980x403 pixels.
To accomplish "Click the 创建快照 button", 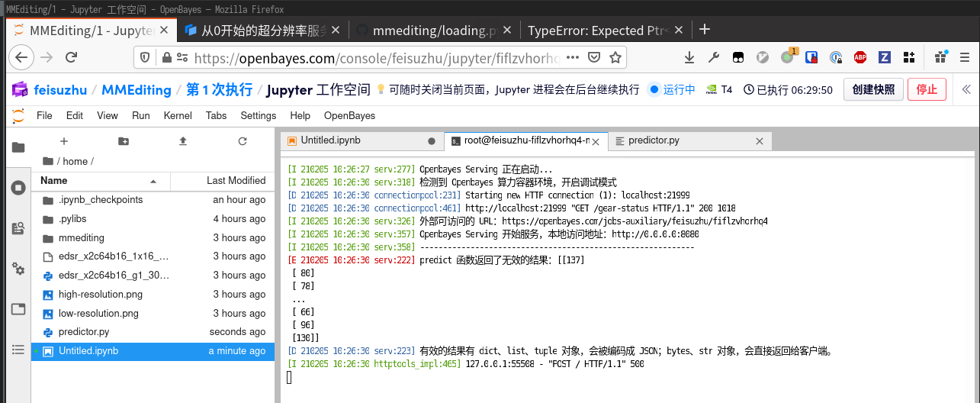I will (x=873, y=89).
